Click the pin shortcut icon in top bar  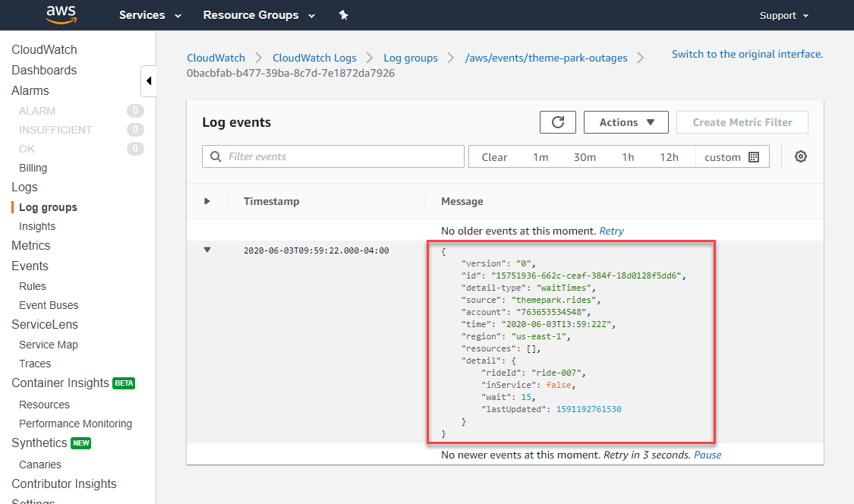(343, 15)
